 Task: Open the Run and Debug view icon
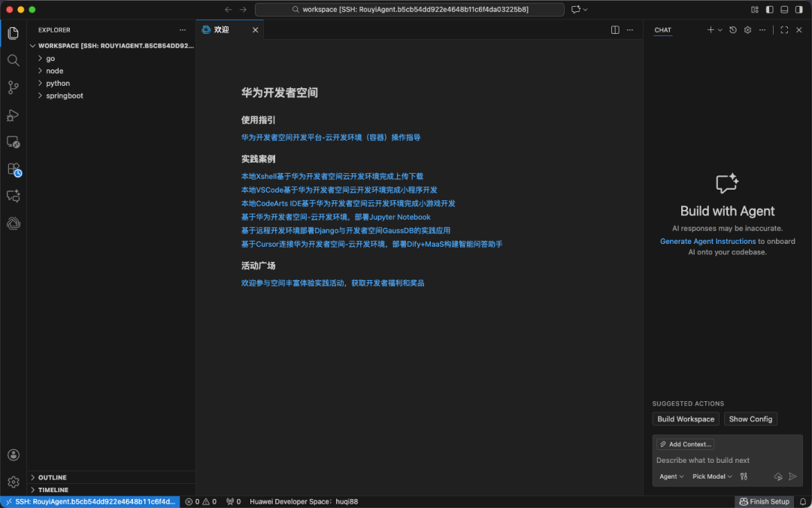click(x=14, y=114)
